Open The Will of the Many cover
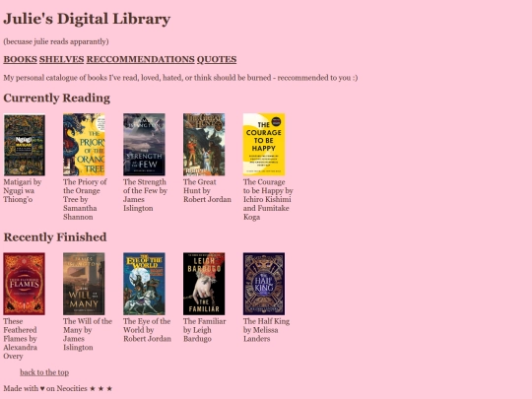The height and width of the screenshot is (399, 532). tap(84, 284)
